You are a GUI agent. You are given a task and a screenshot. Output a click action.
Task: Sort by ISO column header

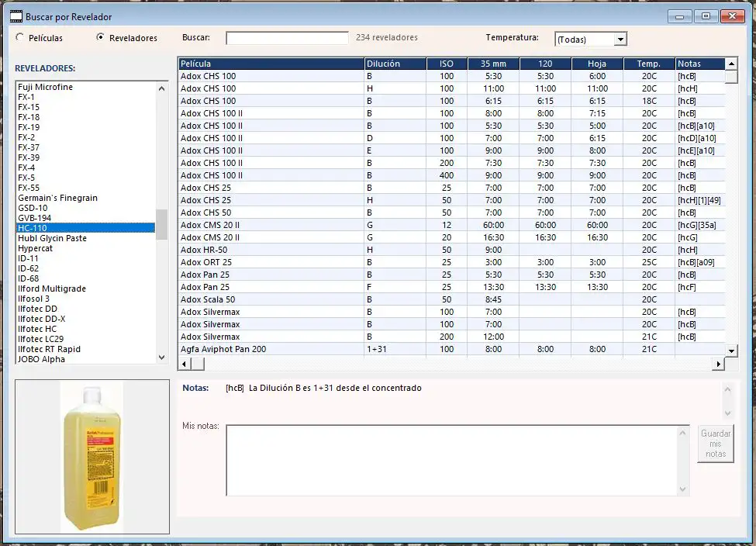[447, 64]
